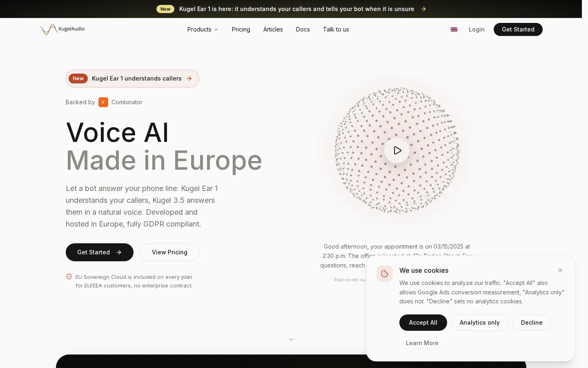The image size is (588, 368).
Task: Click the "Made in Europe" headline text
Action: click(x=164, y=160)
